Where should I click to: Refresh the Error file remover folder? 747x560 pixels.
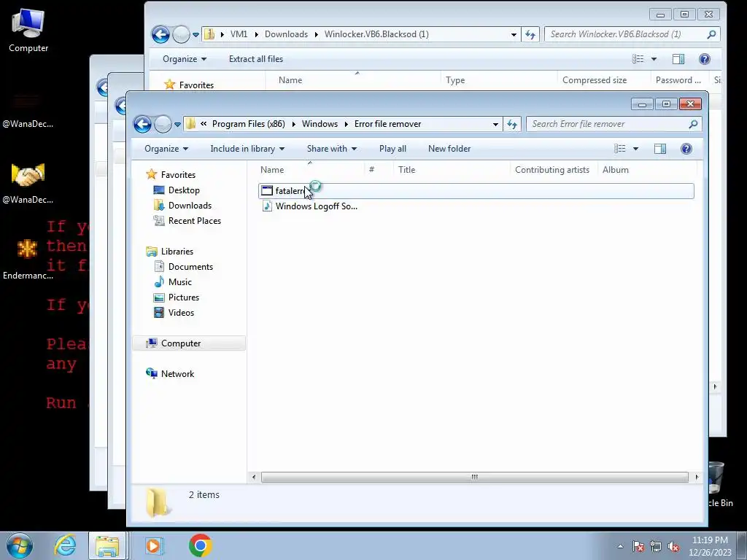pyautogui.click(x=512, y=124)
